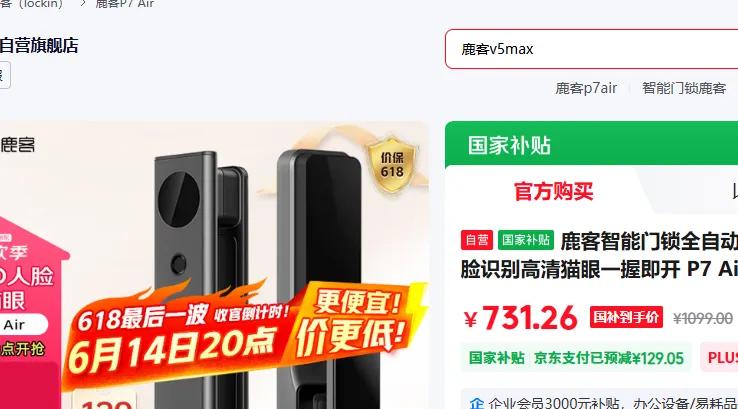Screen dimensions: 738x409
Task: Click the search box containing 鹿客v5max
Action: pos(591,49)
